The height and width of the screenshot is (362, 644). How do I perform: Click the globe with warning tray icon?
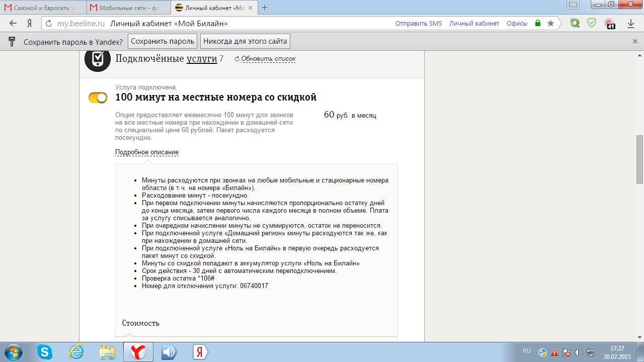click(x=542, y=352)
